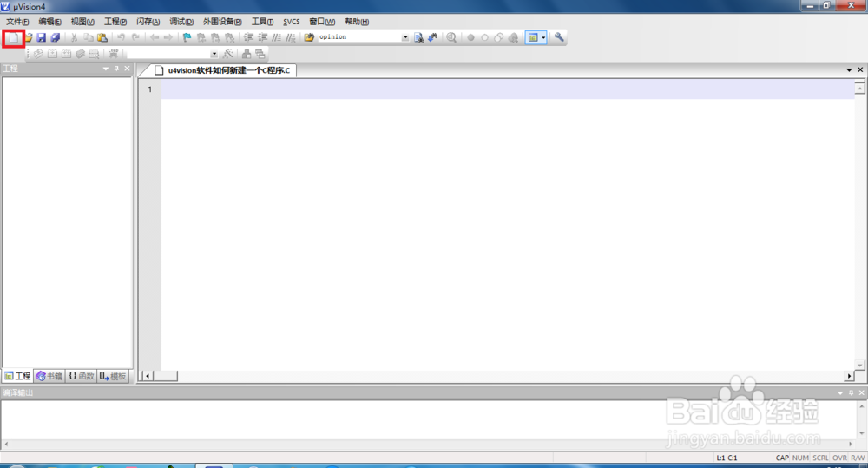868x468 pixels.
Task: Switch to the 函数 panel tab
Action: point(82,376)
